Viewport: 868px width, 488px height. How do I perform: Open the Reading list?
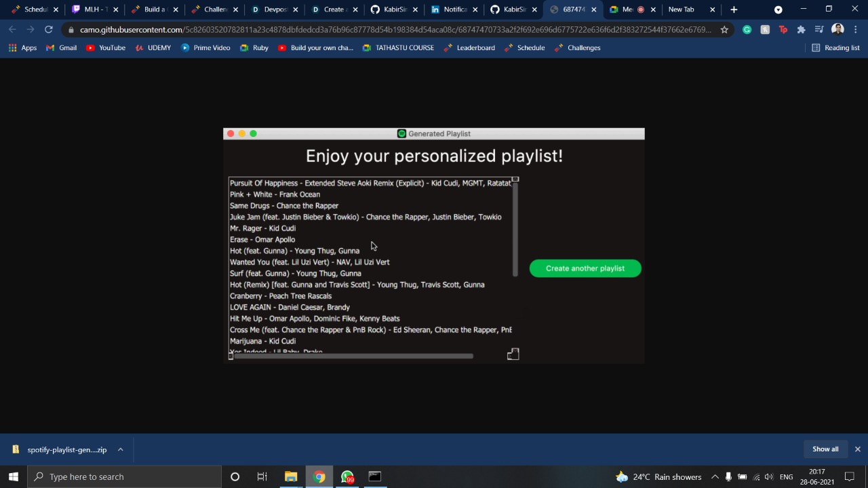835,47
